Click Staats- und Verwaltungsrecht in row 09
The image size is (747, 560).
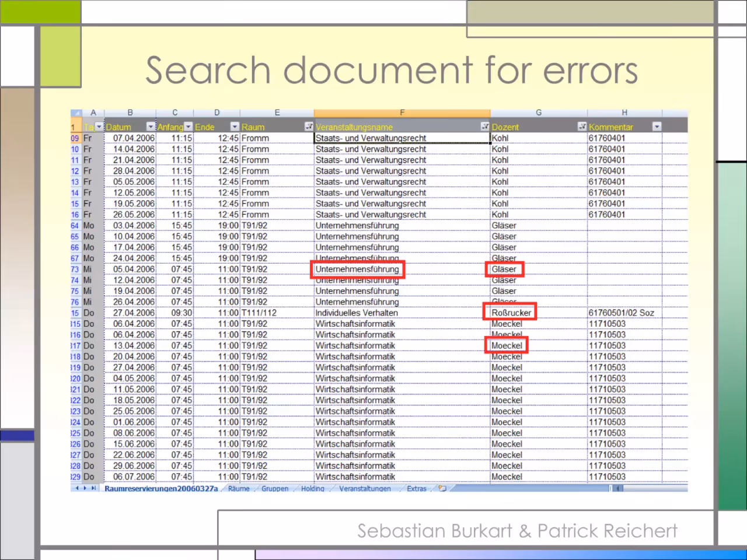pos(402,138)
